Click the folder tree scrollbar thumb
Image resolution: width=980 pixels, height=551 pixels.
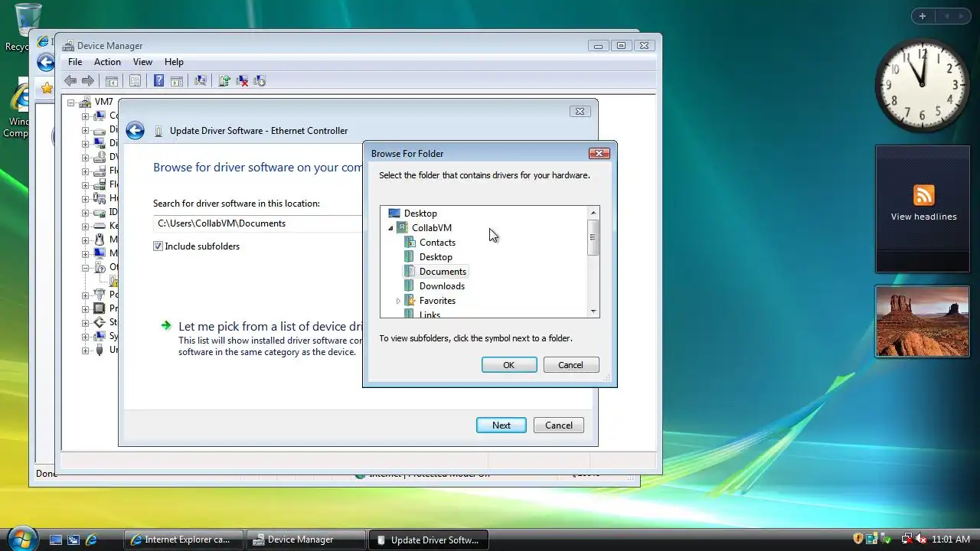click(x=593, y=237)
